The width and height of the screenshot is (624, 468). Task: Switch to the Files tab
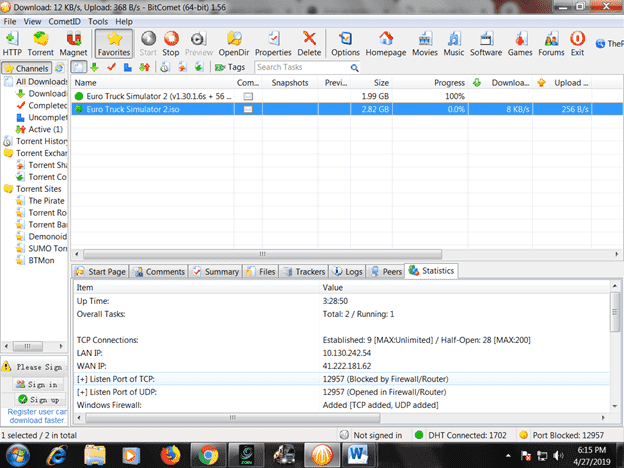tap(261, 271)
